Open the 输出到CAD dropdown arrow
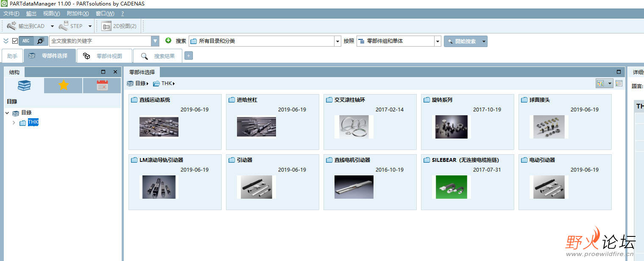Screen dimensions: 644x261 tap(52, 26)
